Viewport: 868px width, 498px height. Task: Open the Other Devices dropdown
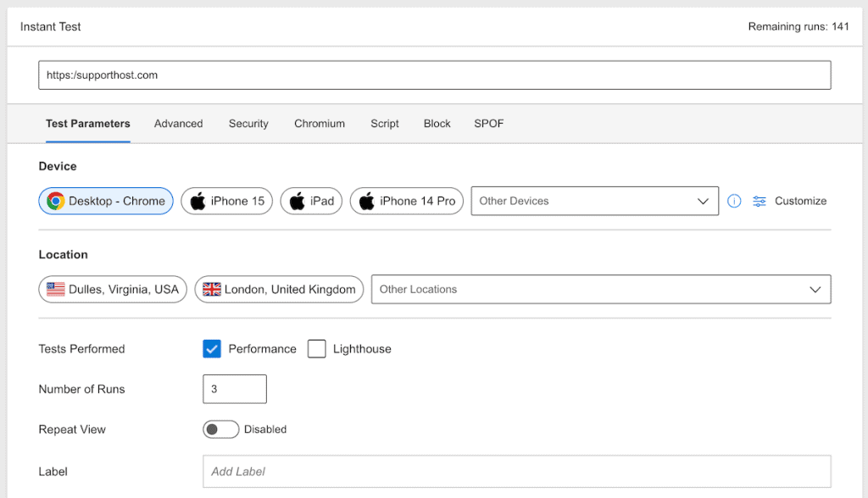coord(594,201)
